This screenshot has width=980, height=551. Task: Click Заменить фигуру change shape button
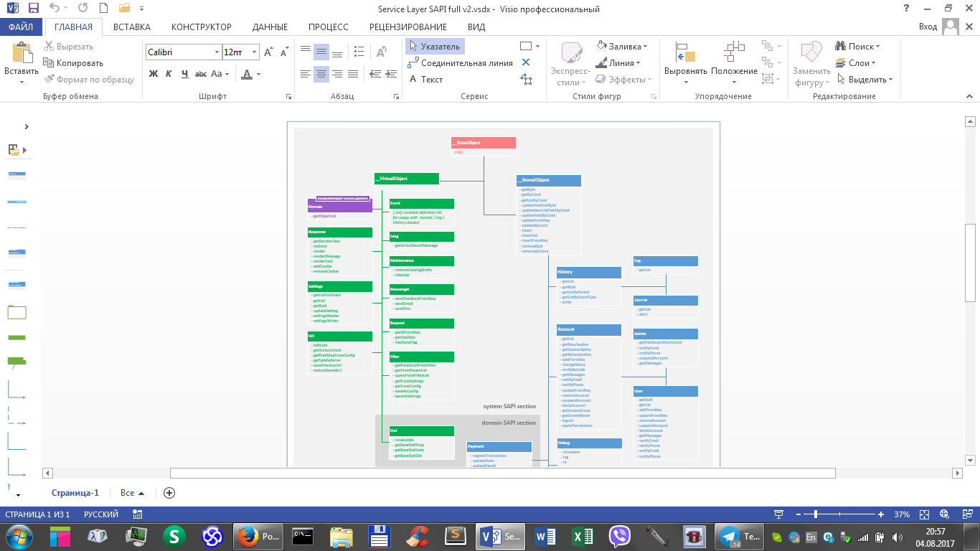point(811,65)
